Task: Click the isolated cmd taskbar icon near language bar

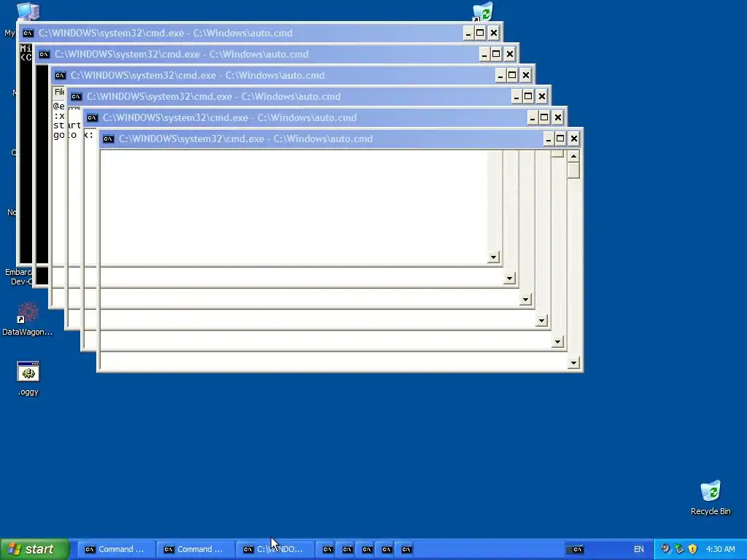Action: 578,550
